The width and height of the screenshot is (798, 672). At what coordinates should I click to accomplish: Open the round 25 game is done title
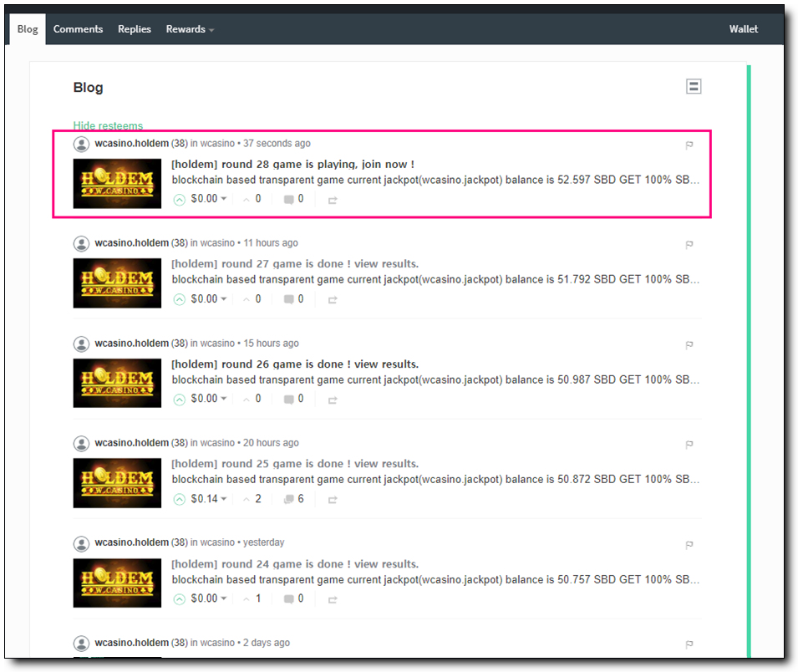295,464
